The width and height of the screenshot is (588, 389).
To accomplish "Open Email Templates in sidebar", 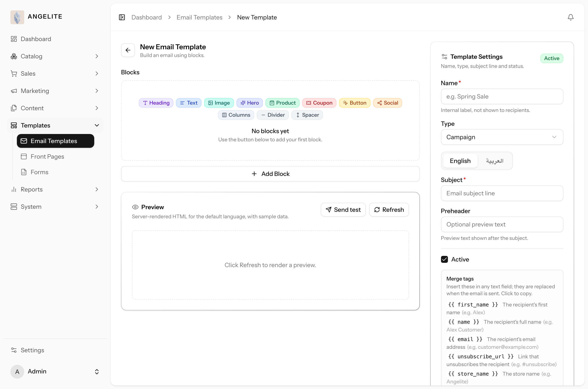I will (56, 141).
